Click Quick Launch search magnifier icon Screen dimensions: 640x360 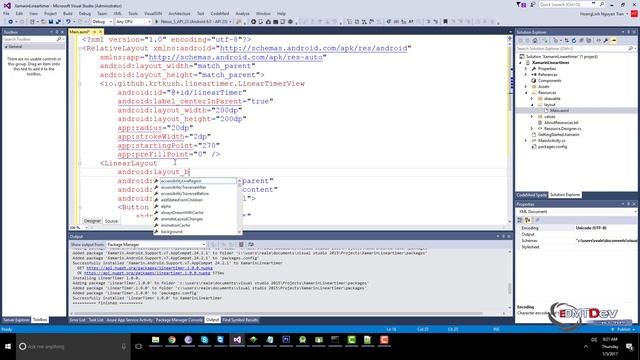[602, 4]
